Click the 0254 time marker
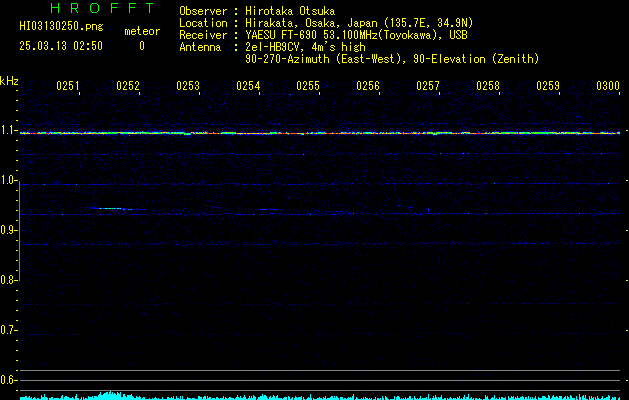The width and height of the screenshot is (629, 400). pos(248,85)
